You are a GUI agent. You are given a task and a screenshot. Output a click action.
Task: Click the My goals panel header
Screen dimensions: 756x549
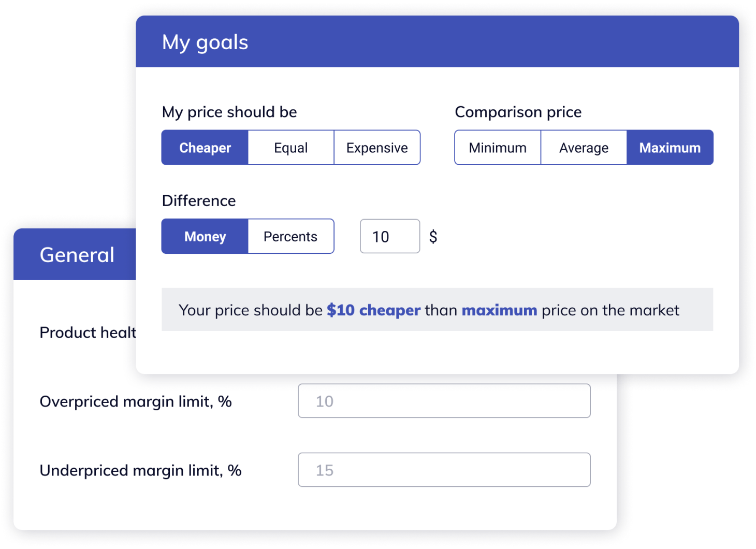pos(205,42)
